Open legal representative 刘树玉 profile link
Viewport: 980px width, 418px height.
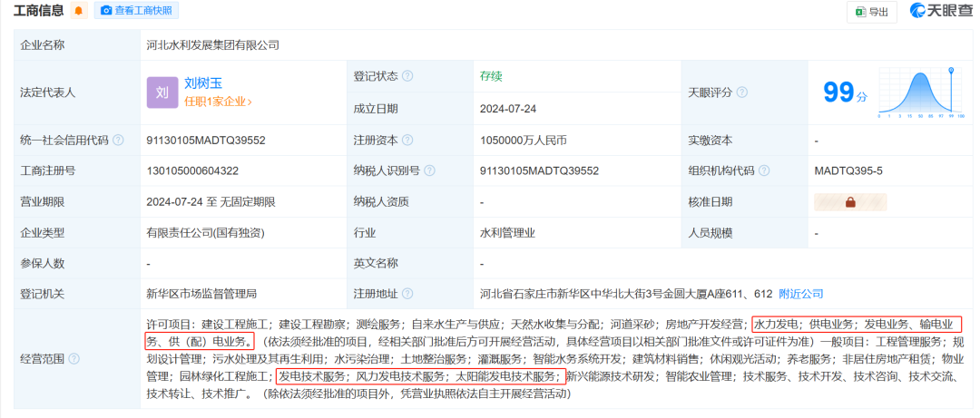pyautogui.click(x=203, y=83)
